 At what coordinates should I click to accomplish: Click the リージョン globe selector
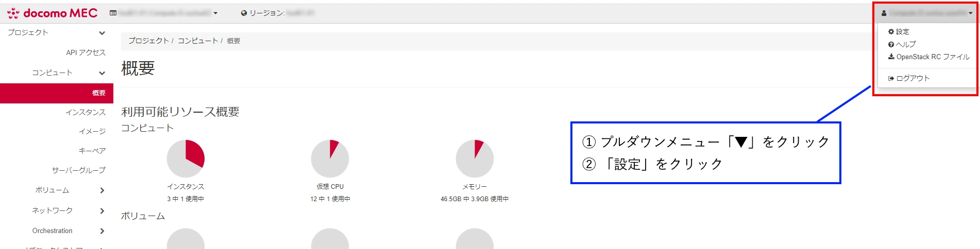tap(278, 13)
